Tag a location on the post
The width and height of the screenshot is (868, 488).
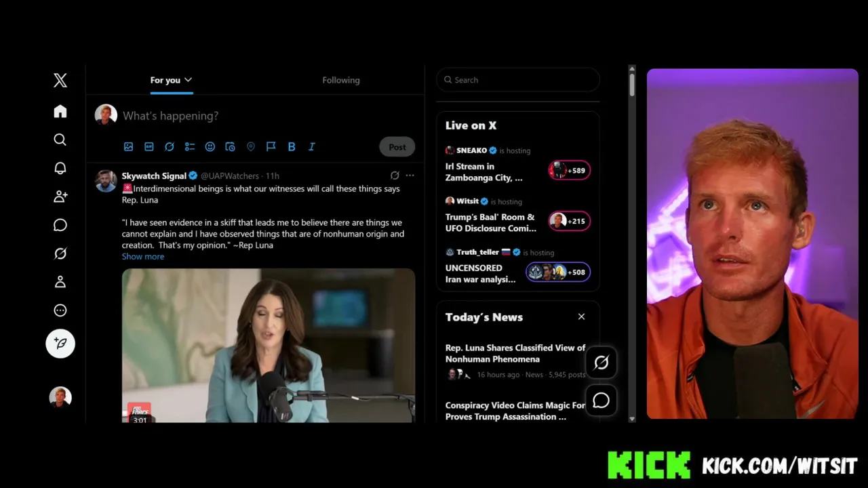[251, 146]
